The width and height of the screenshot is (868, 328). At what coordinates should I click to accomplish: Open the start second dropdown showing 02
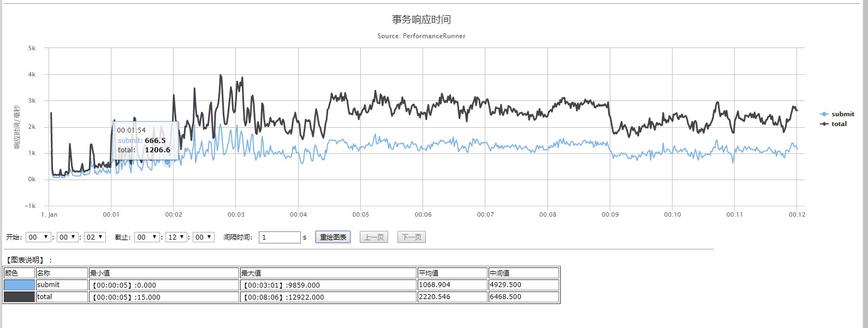[x=95, y=237]
